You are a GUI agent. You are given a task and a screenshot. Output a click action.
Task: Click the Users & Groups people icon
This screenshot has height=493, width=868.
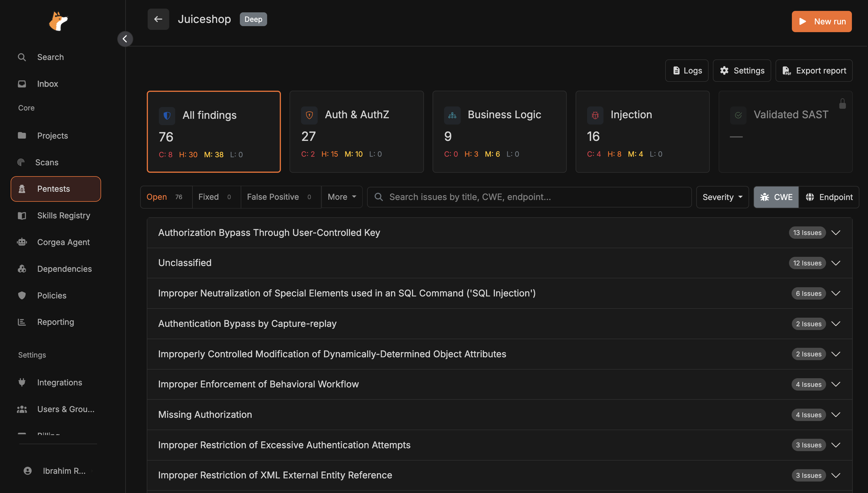[22, 409]
